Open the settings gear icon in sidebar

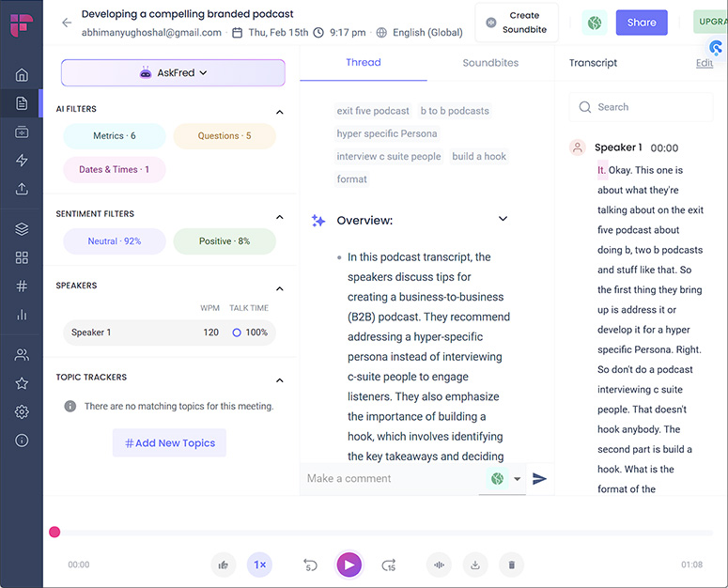pos(22,411)
